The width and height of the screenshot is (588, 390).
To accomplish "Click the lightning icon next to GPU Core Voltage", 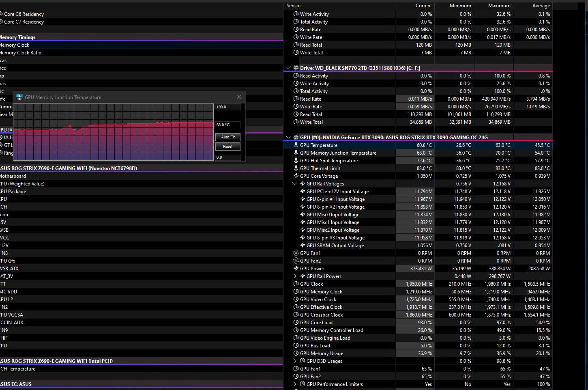I will tap(296, 176).
